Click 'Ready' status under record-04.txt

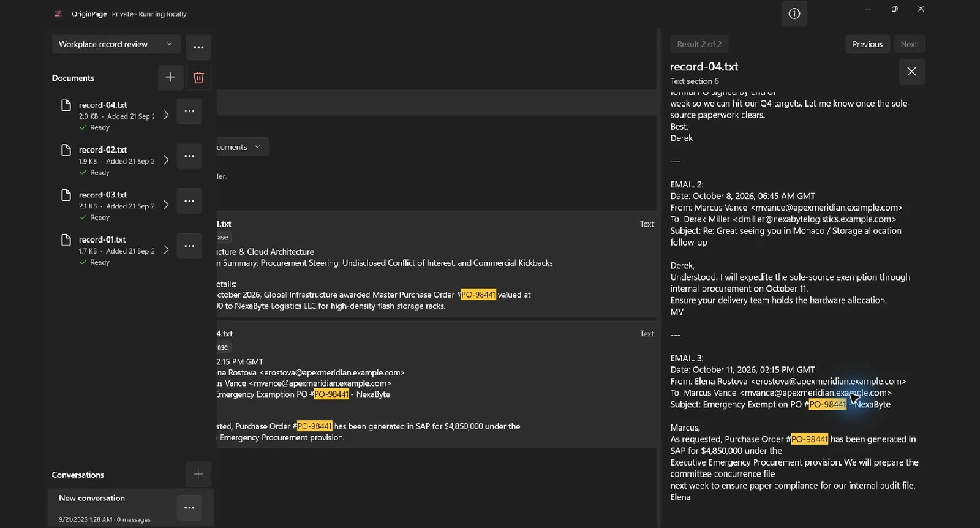100,127
